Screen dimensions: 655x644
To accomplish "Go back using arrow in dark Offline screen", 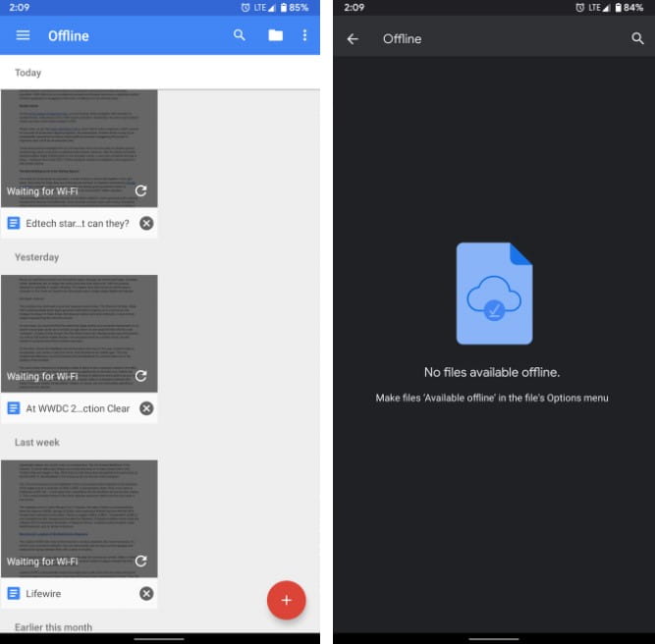I will click(353, 39).
